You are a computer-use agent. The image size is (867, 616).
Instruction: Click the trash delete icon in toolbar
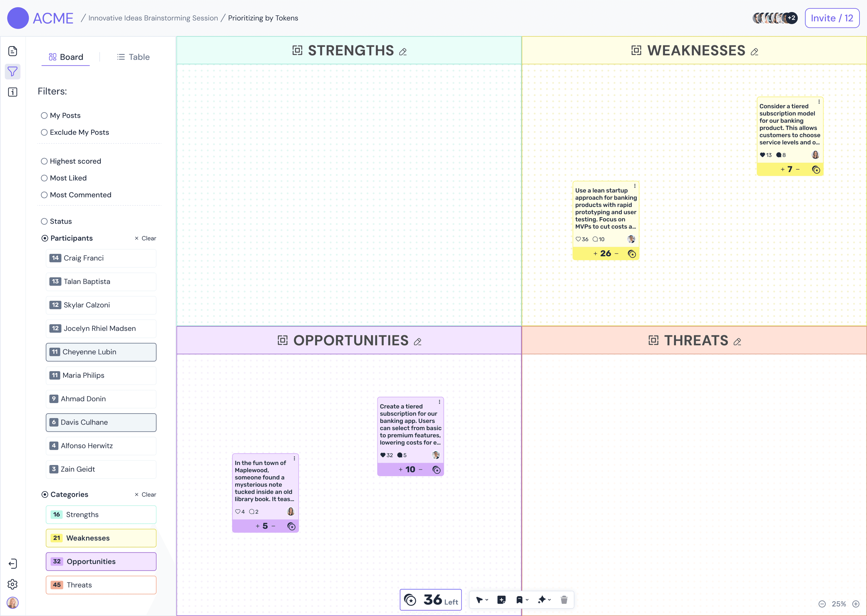coord(564,600)
